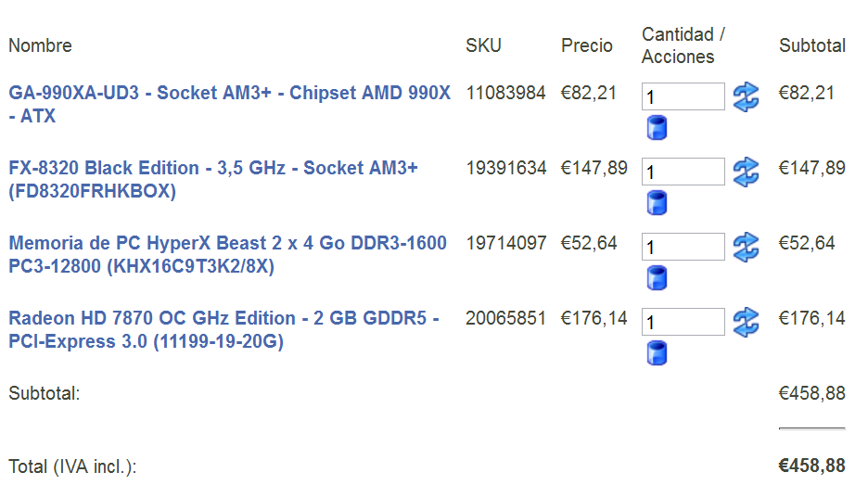Image resolution: width=868 pixels, height=498 pixels.
Task: Focus quantity field for Radeon HD 7870
Action: [683, 322]
